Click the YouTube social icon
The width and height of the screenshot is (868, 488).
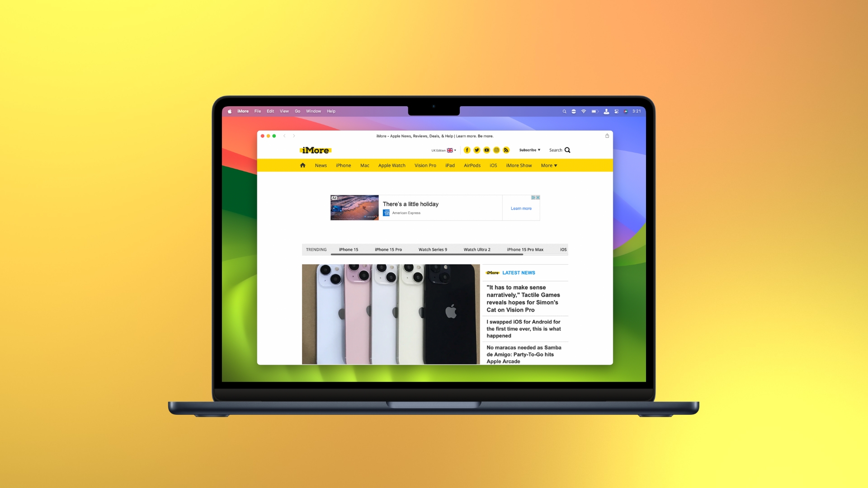click(486, 150)
